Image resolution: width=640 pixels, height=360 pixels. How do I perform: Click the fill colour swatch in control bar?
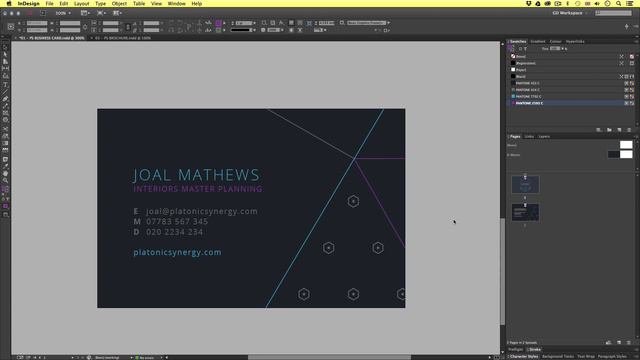[218, 23]
